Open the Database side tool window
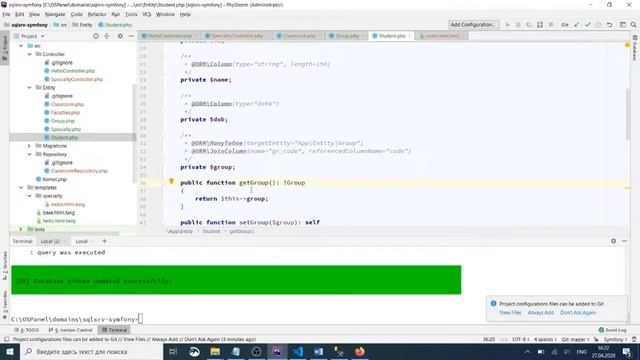Viewport: 640px width, 360px height. pos(635,49)
